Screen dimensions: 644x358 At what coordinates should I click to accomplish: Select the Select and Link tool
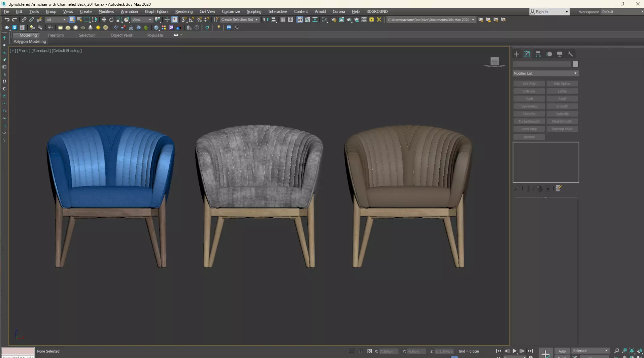point(24,20)
